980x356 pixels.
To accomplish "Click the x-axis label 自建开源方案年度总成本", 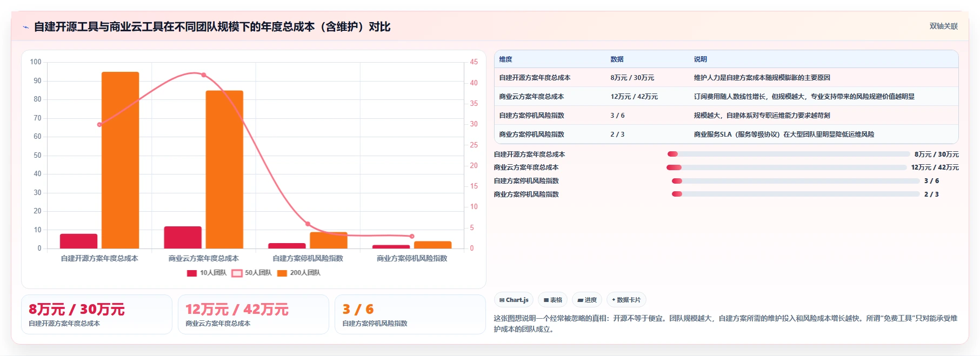I will tap(99, 259).
